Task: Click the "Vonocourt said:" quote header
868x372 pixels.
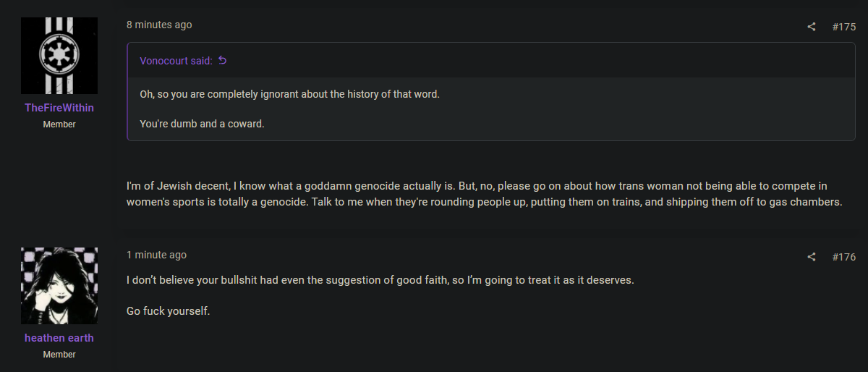Action: (176, 61)
